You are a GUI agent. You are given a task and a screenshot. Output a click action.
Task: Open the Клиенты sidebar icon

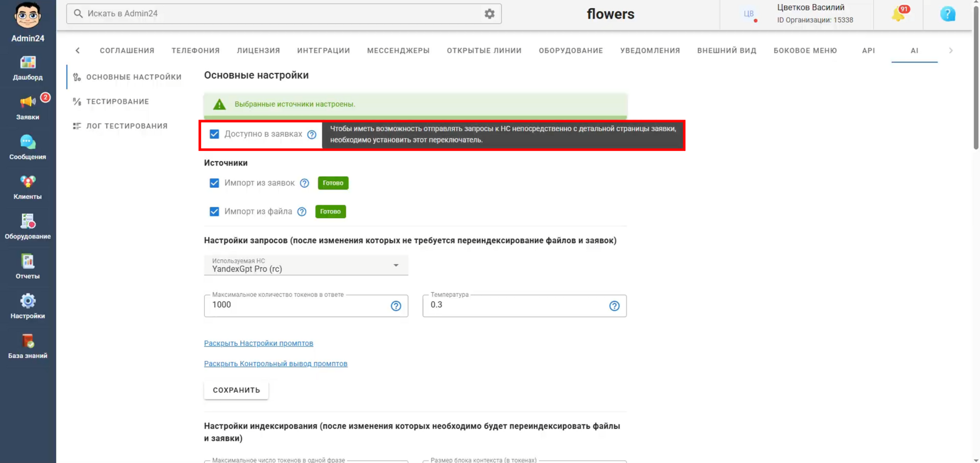tap(27, 181)
